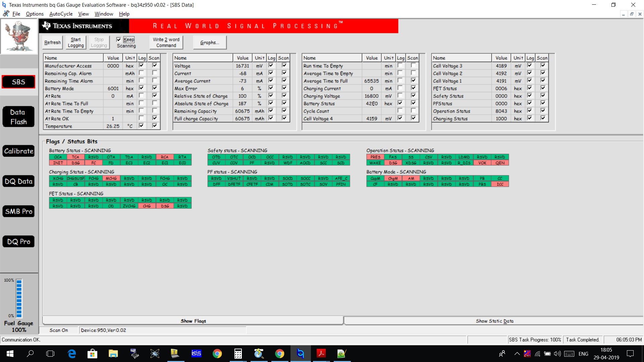Click Start Logging button

(x=76, y=43)
